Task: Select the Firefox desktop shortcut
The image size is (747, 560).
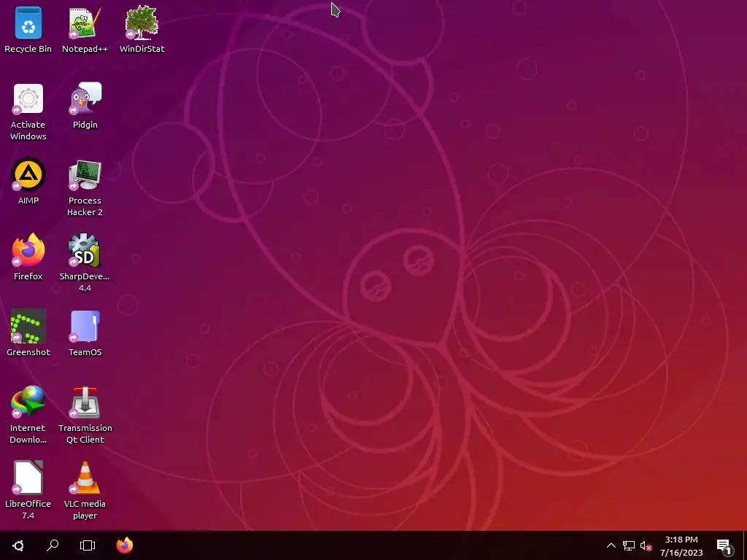Action: click(x=28, y=257)
